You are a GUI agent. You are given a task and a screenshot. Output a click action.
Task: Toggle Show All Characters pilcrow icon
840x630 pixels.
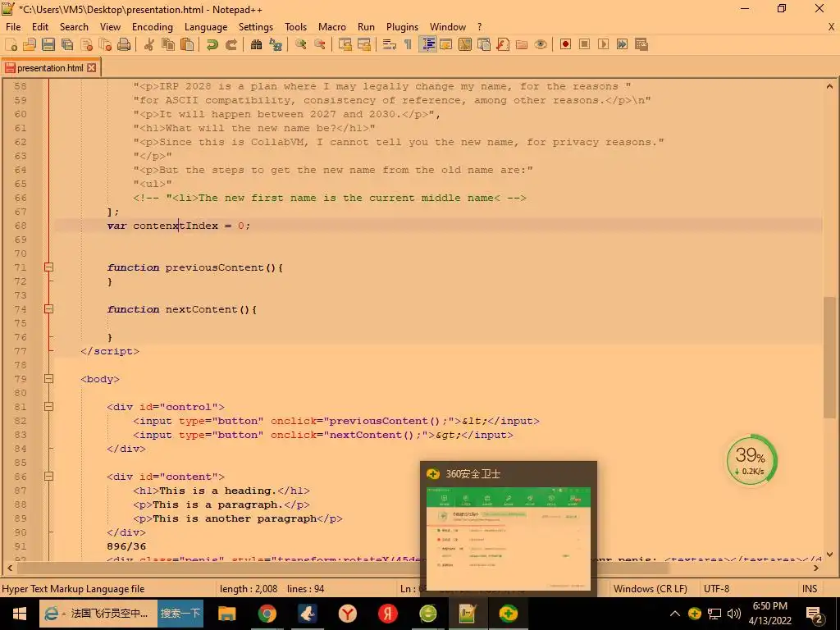coord(409,44)
